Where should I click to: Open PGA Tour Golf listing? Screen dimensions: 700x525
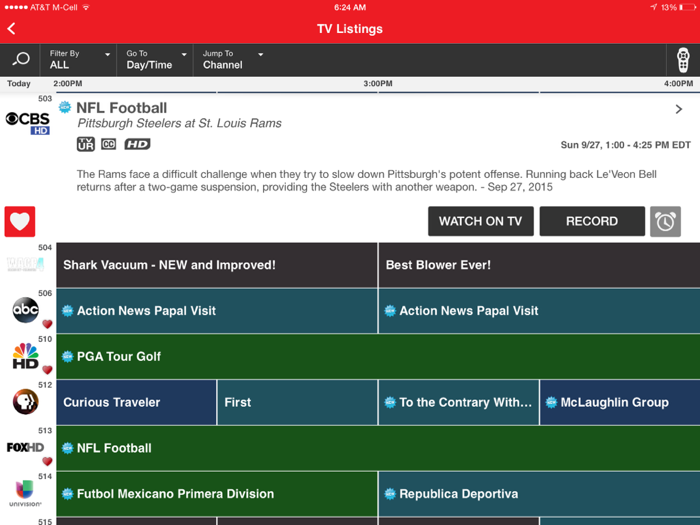coord(378,356)
